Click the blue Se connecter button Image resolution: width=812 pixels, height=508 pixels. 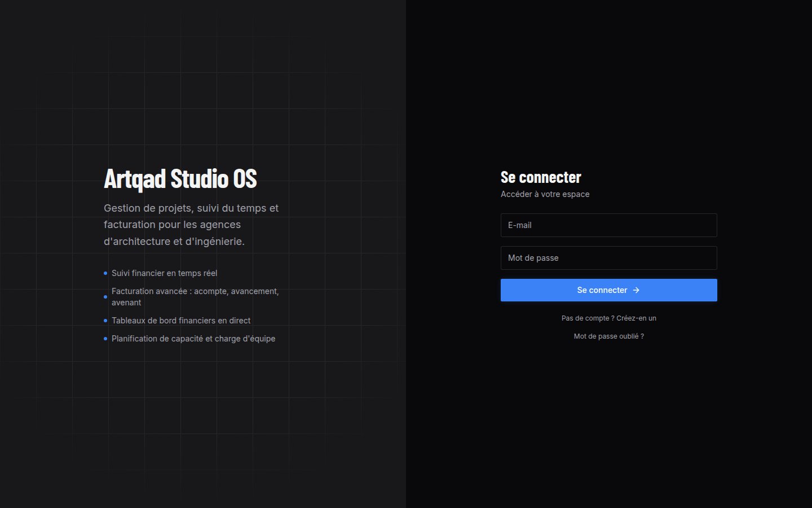pyautogui.click(x=608, y=290)
